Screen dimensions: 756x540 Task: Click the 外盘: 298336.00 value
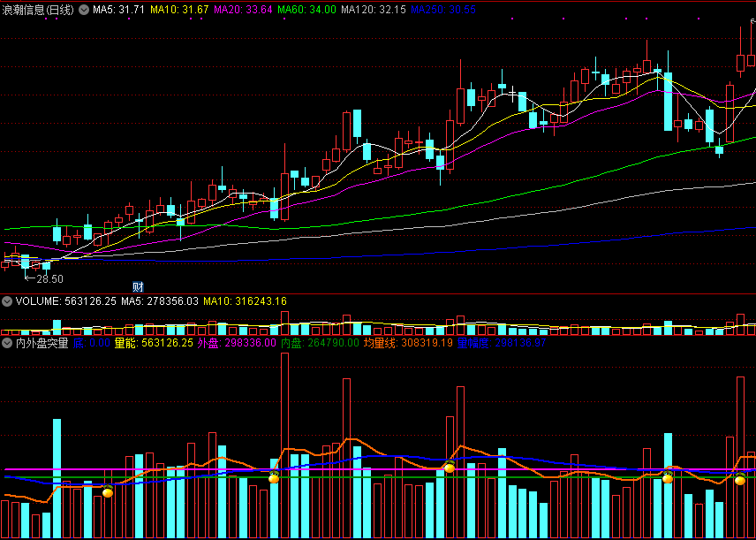(x=238, y=343)
